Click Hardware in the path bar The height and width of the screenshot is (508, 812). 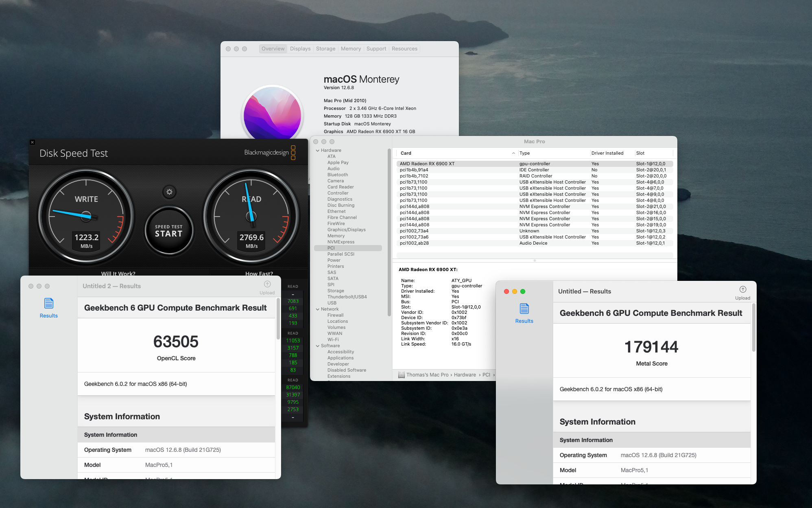[465, 375]
